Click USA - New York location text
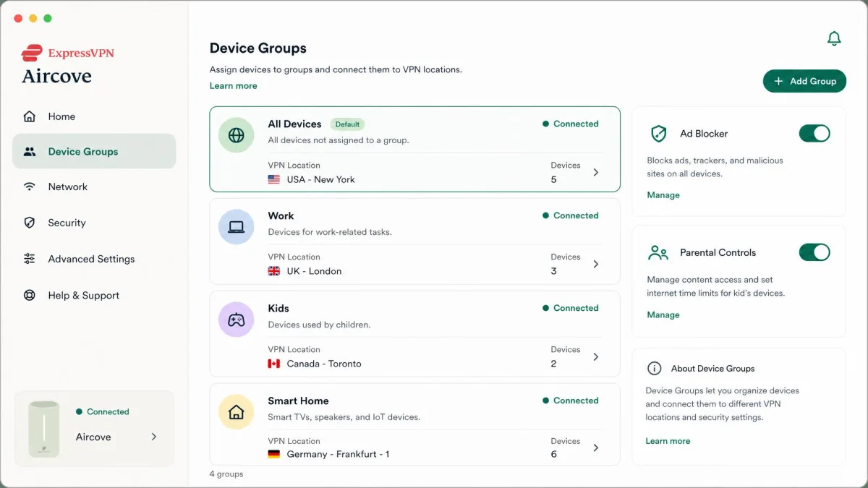The image size is (868, 488). point(320,179)
